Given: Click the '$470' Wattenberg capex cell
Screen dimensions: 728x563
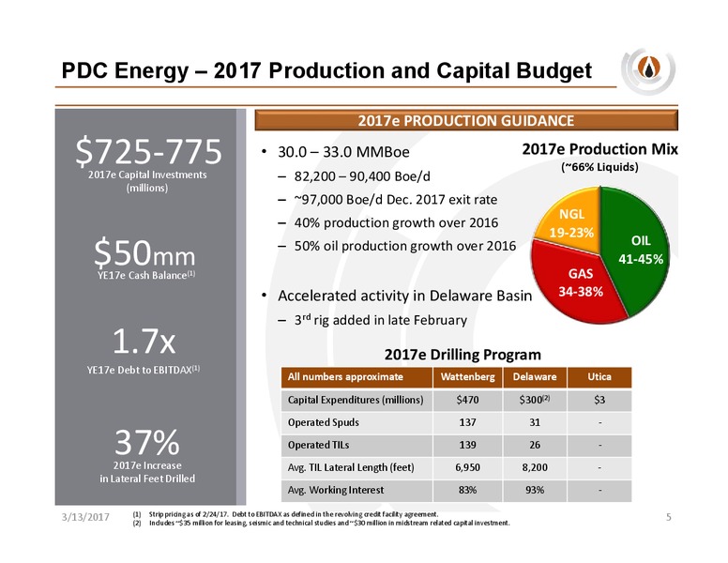Looking at the screenshot, I should pos(467,400).
